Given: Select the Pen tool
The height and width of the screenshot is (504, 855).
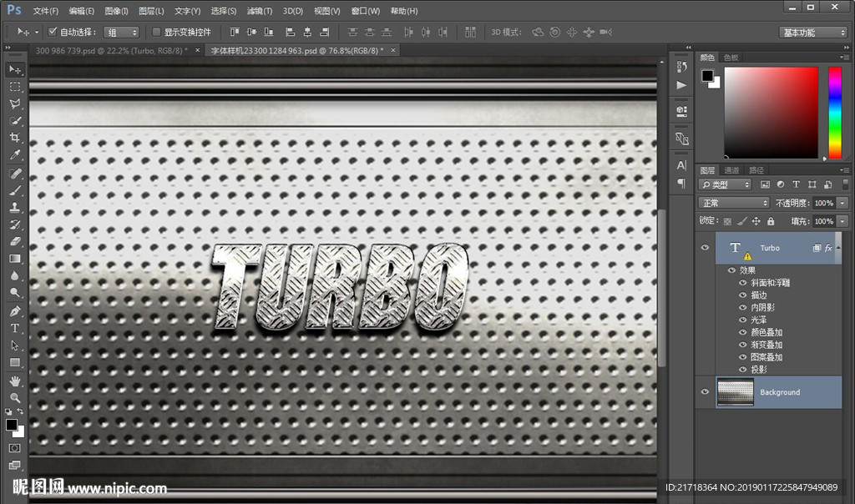Looking at the screenshot, I should click(15, 310).
